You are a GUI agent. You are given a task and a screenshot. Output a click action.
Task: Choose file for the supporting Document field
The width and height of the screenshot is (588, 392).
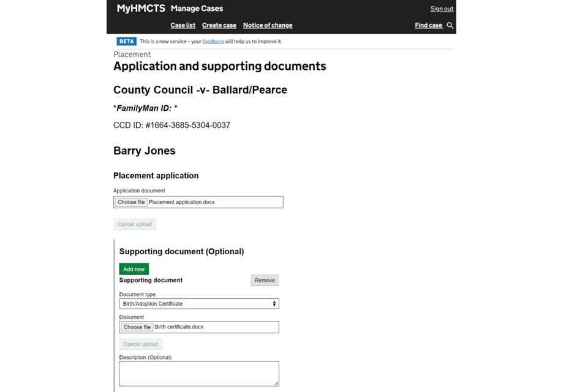coord(137,327)
